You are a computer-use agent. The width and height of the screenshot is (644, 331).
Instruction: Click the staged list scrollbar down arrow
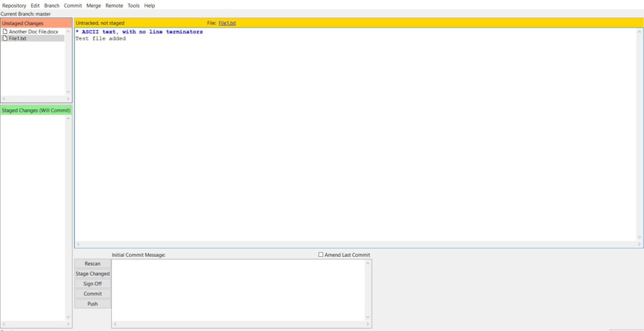click(68, 317)
